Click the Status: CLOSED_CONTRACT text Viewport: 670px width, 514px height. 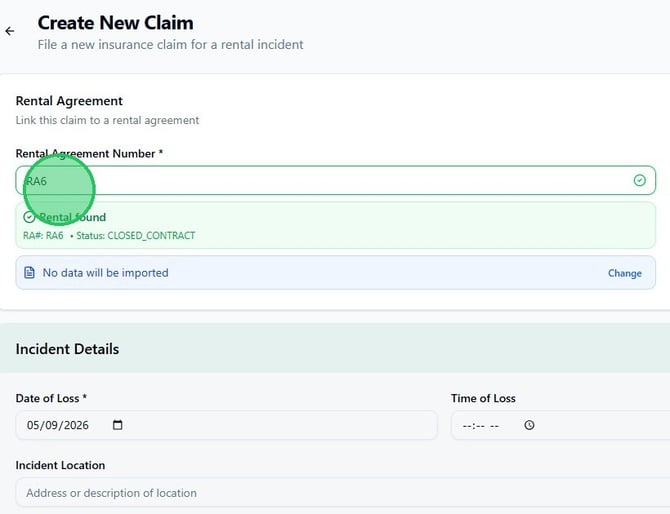(135, 236)
